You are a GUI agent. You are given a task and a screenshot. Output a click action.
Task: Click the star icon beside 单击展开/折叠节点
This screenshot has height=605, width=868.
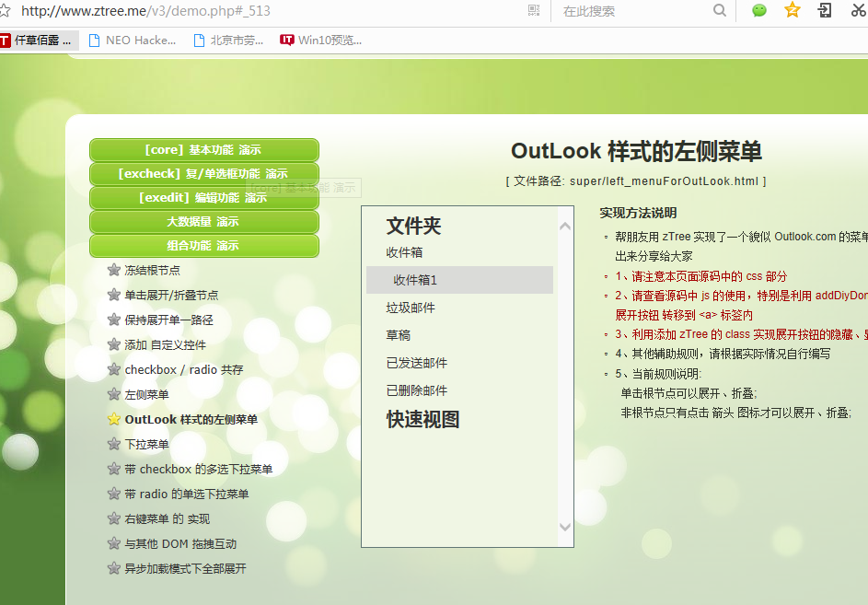114,295
